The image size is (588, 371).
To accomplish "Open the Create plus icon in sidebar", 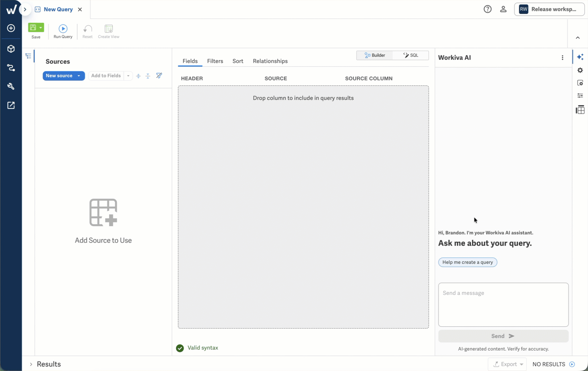I will tap(11, 28).
